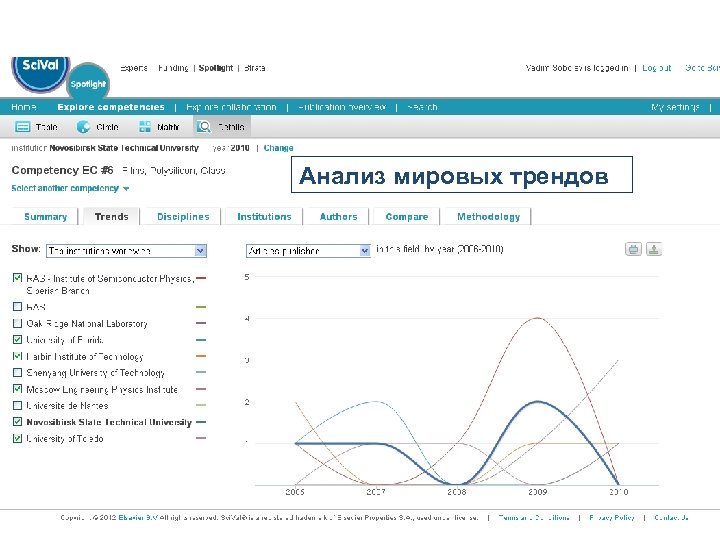The image size is (720, 540).
Task: Open Search in navigation bar
Action: point(422,107)
